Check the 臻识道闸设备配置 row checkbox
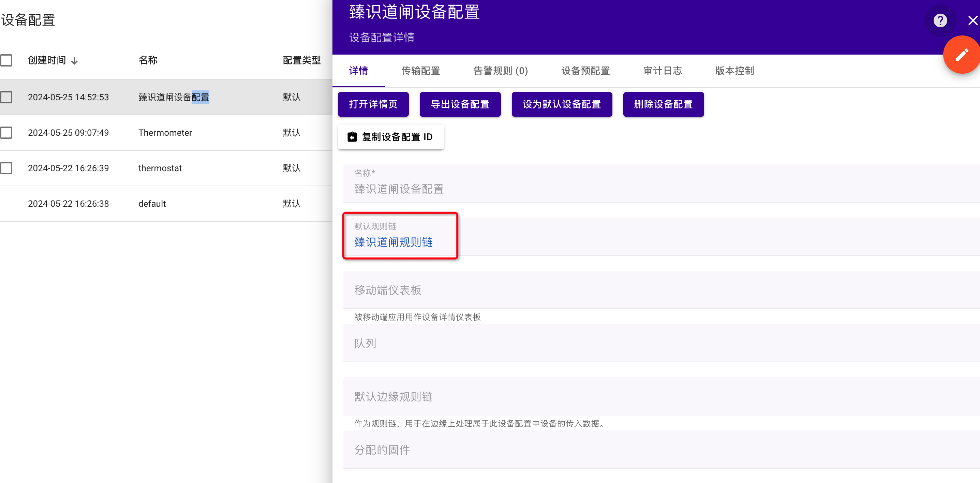980x483 pixels. (6, 97)
